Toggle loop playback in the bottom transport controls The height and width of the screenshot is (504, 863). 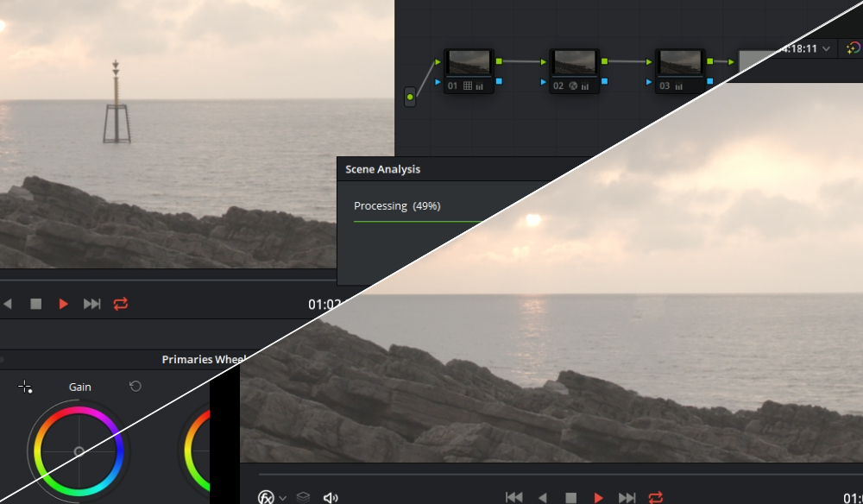[654, 497]
